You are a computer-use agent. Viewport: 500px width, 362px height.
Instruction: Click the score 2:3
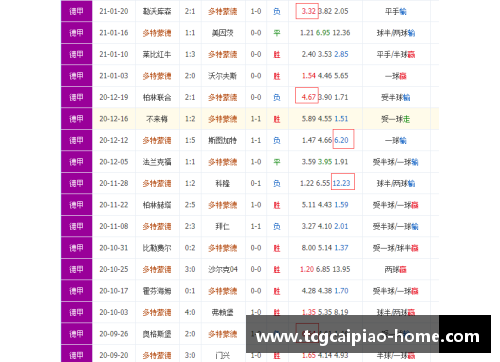tap(190, 226)
